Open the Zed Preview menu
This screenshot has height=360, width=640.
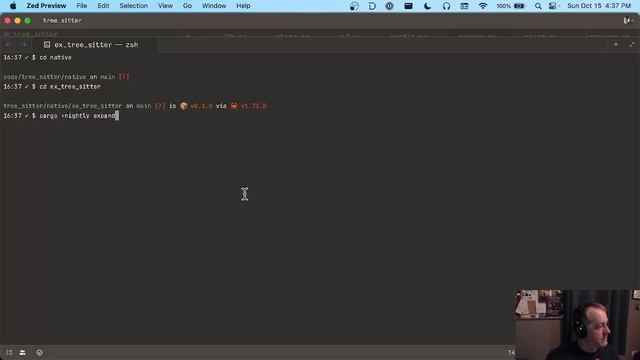coord(46,6)
